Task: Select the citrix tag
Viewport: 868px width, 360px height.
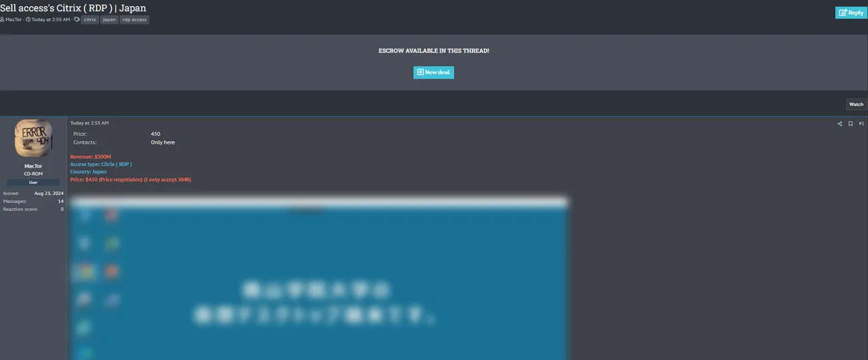Action: pyautogui.click(x=90, y=20)
